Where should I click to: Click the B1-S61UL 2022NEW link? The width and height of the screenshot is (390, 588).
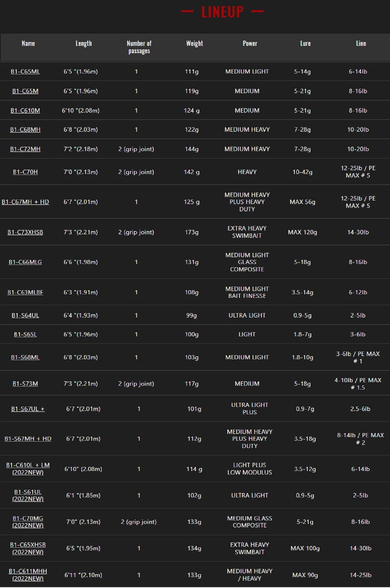[x=28, y=495]
